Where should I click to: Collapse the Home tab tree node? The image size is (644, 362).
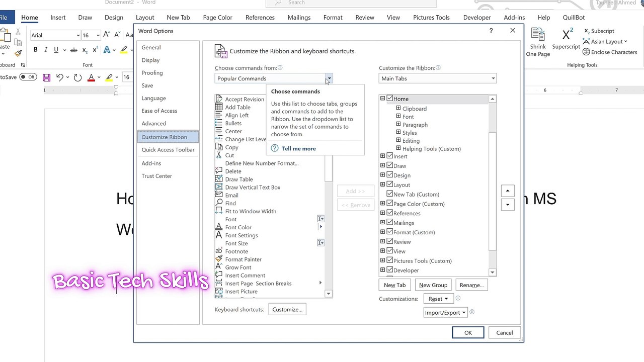(382, 99)
